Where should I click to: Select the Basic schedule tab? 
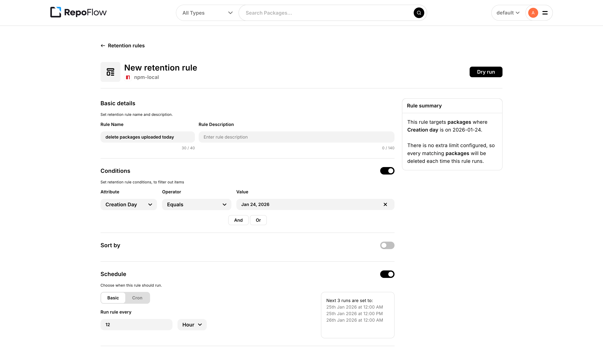coord(113,298)
